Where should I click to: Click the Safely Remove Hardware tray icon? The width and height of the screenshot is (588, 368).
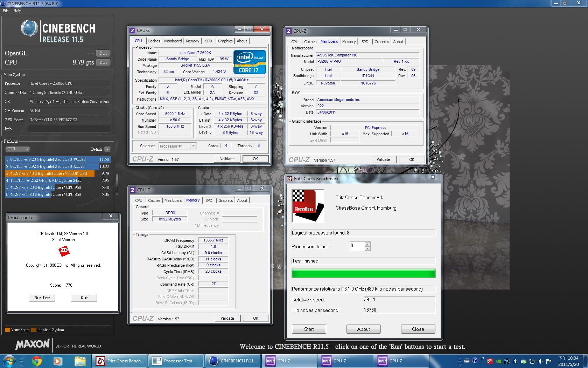524,361
